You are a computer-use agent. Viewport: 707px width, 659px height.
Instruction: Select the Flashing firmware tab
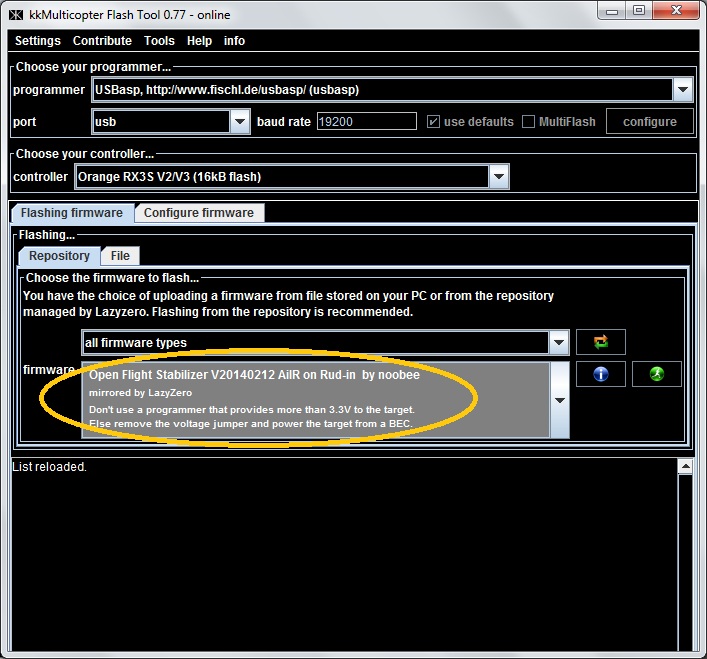pos(72,213)
